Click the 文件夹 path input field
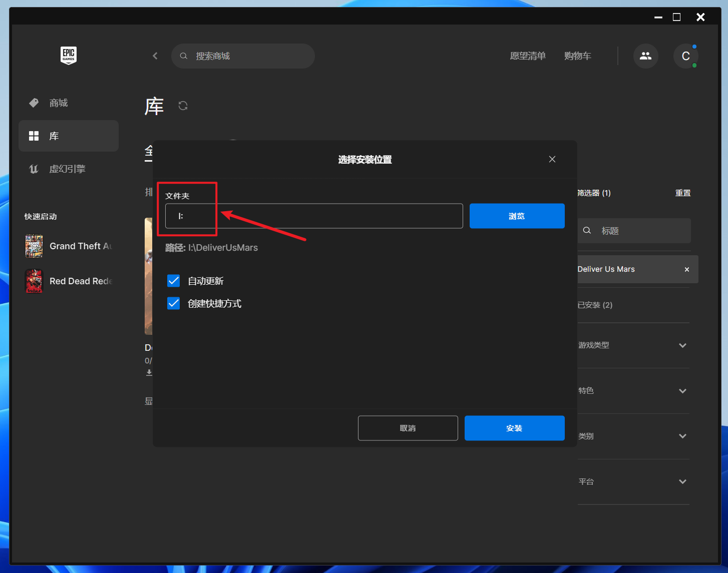The height and width of the screenshot is (573, 728). pos(314,216)
